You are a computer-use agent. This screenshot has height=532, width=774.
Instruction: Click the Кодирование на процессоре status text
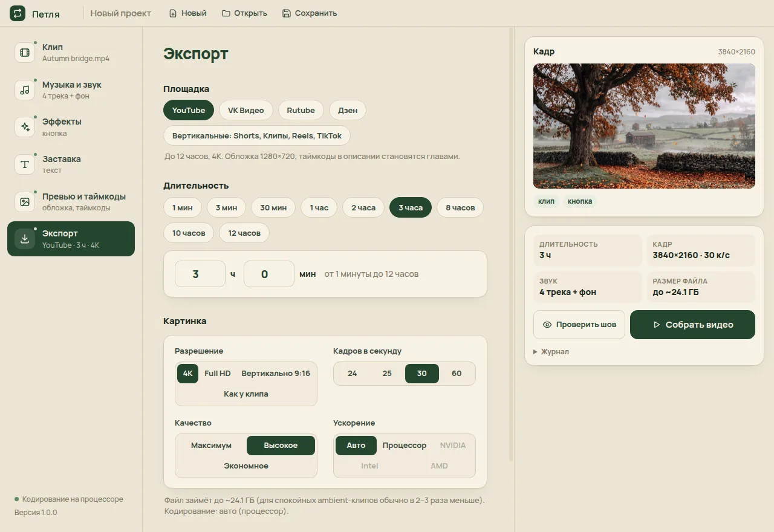(73, 499)
